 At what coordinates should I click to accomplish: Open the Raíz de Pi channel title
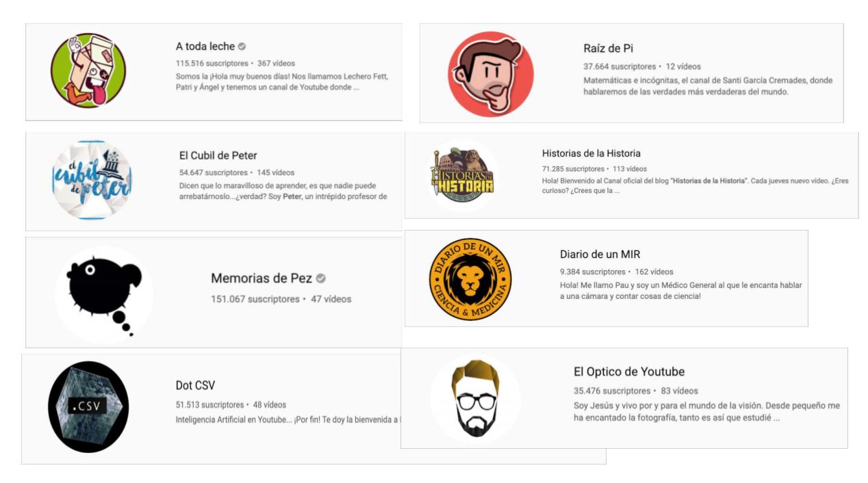coord(609,49)
